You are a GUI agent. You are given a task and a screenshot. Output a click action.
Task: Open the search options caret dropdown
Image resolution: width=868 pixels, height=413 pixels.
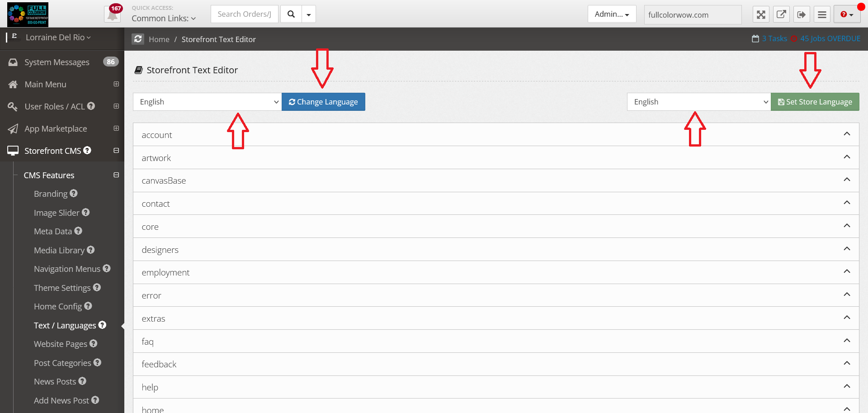point(309,14)
